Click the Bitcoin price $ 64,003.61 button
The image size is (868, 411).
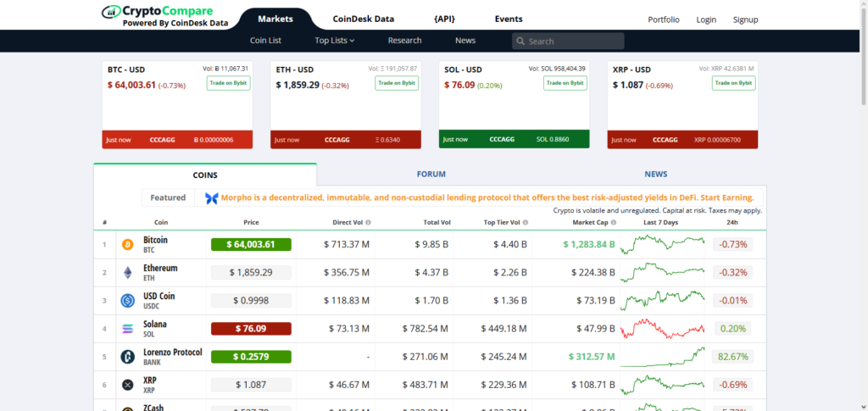click(251, 245)
